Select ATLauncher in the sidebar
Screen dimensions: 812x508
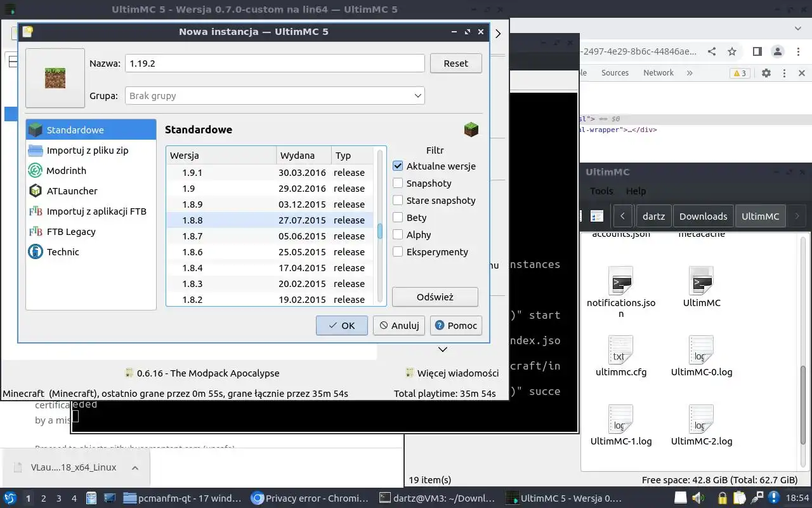91,191
